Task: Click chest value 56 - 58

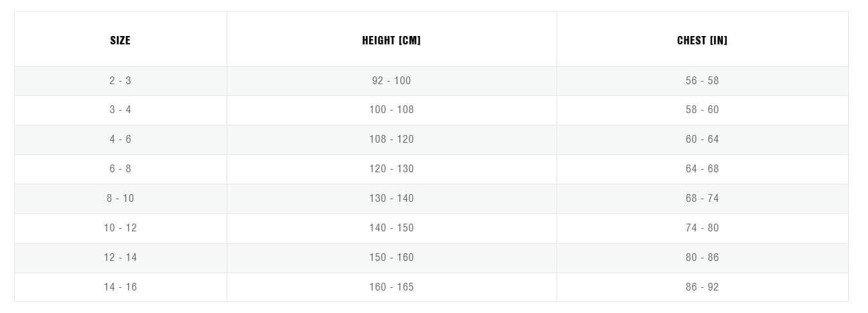Action: point(702,80)
